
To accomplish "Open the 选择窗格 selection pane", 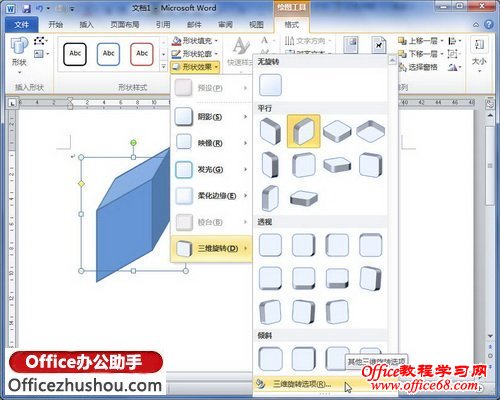I will 418,67.
